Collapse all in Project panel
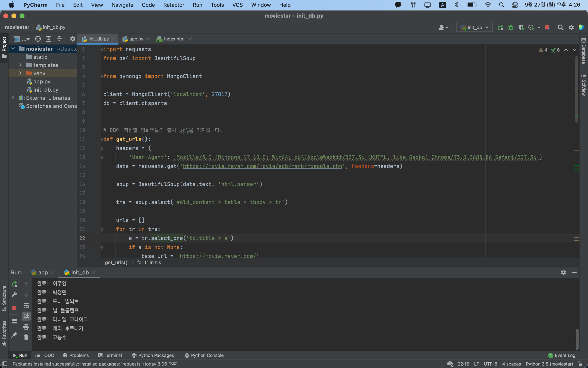 (59, 39)
